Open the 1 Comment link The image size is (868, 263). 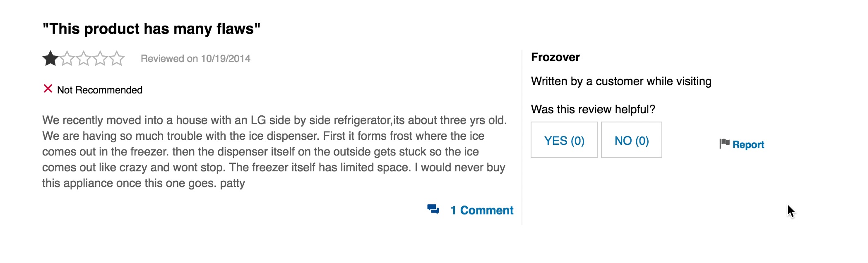482,210
